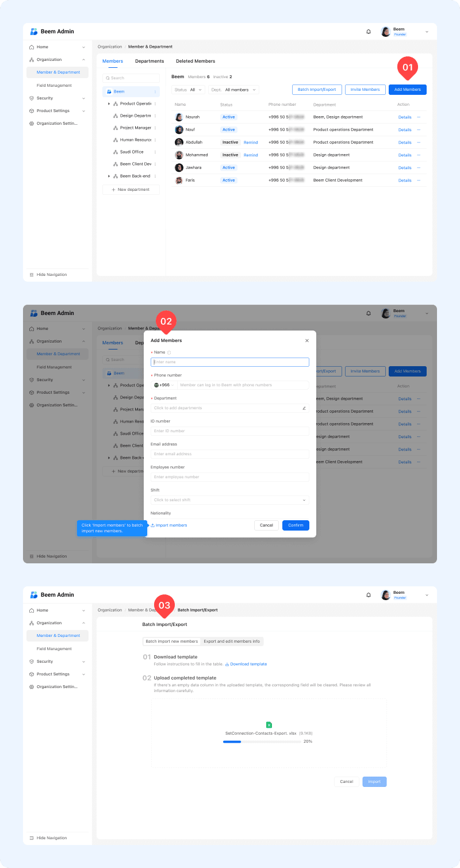
Task: Click the light blue Import button
Action: click(374, 782)
